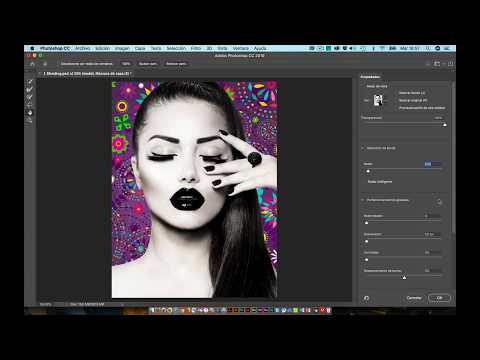The image size is (480, 360).
Task: Select the Brush tool in Select and Mask
Action: [x=30, y=97]
